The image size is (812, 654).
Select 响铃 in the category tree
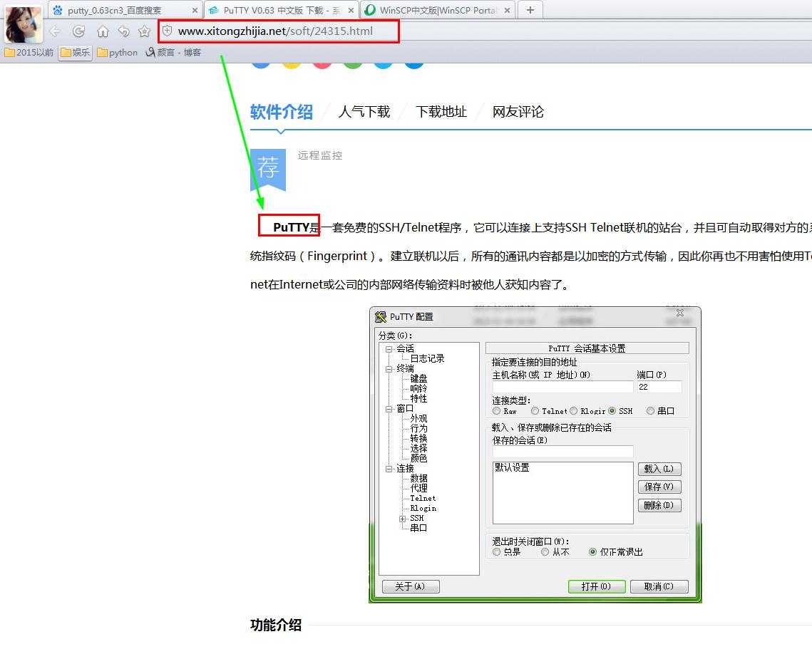coord(418,388)
